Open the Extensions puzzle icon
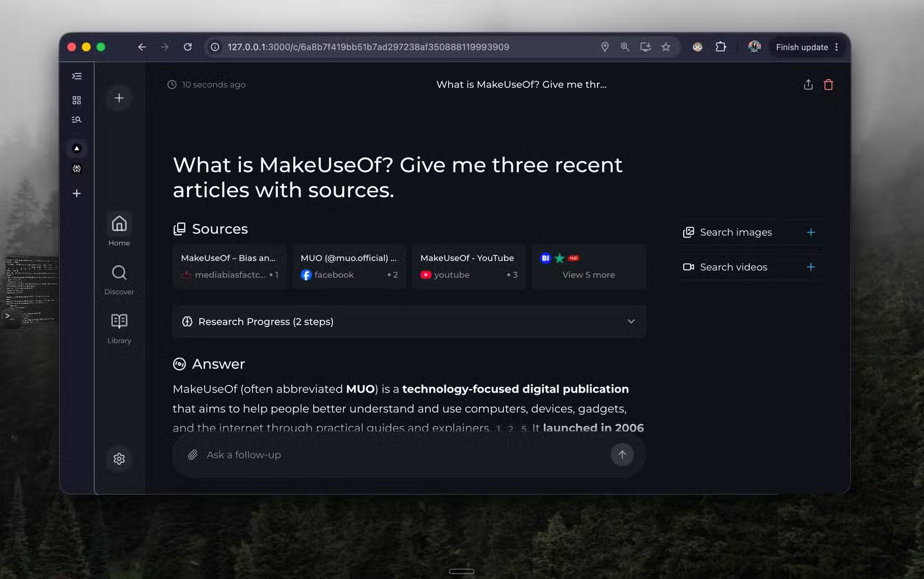The image size is (924, 579). point(721,47)
